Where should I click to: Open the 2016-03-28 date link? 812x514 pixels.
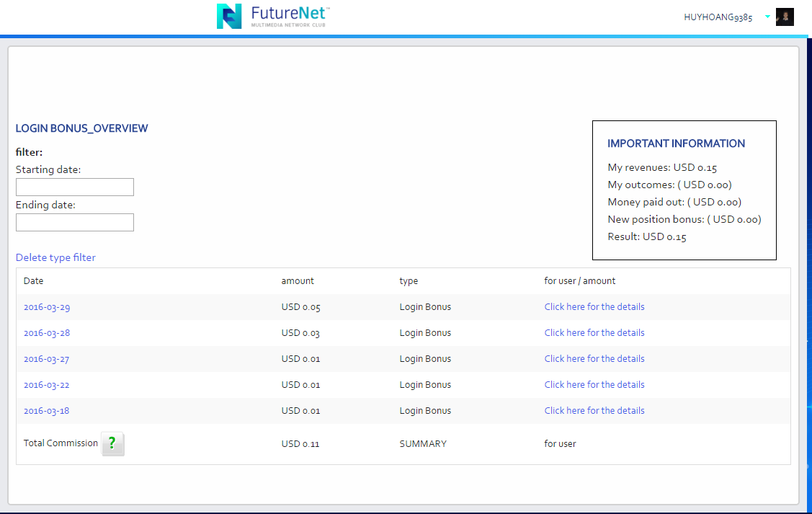(x=47, y=333)
